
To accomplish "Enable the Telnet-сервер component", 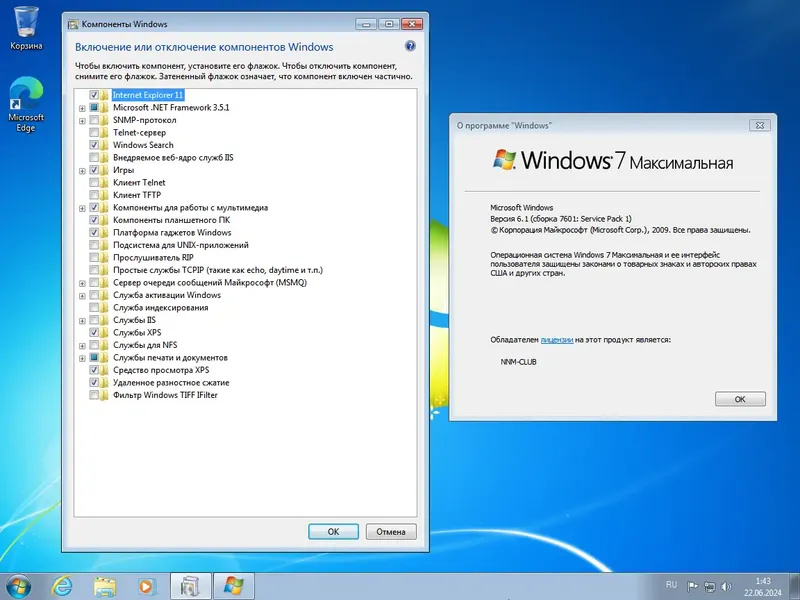I will click(95, 132).
